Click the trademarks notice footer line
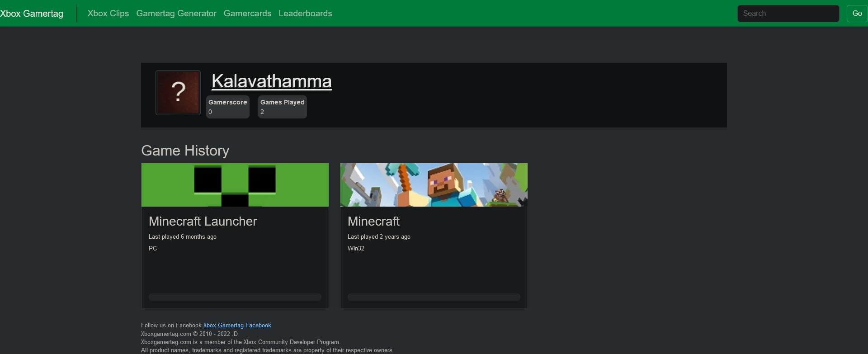868x354 pixels. point(267,350)
